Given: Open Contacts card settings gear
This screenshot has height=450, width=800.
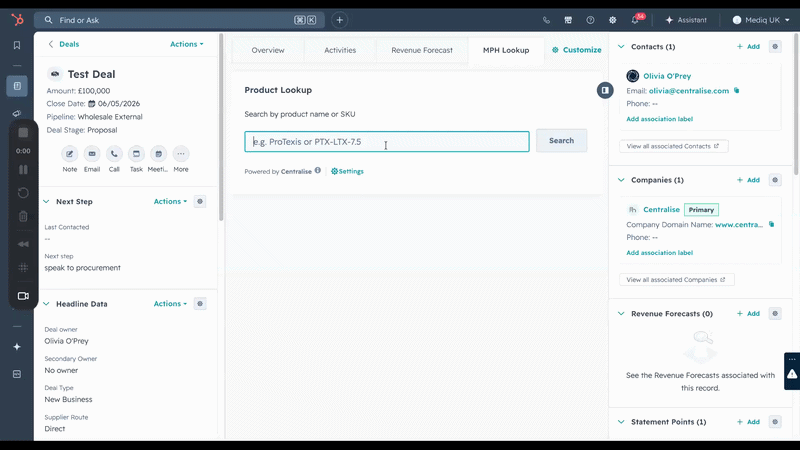Looking at the screenshot, I should click(x=775, y=46).
